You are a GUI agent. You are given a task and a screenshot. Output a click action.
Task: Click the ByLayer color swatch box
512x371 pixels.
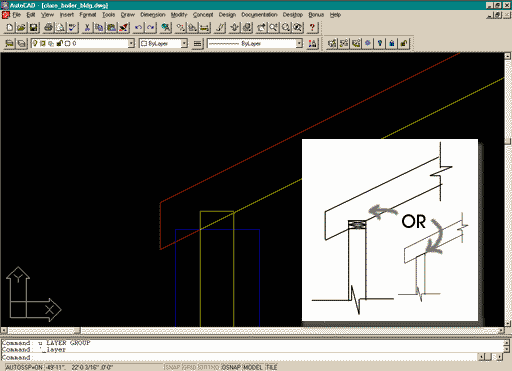(x=144, y=44)
